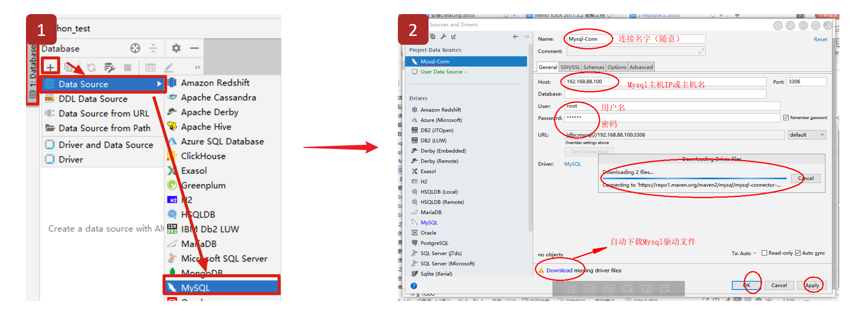The height and width of the screenshot is (313, 868).
Task: Choose Data Source from URL
Action: [103, 113]
